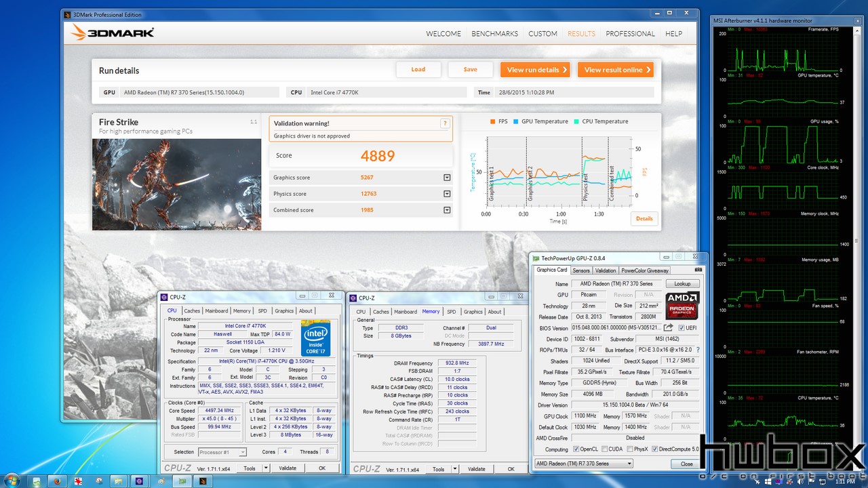Click the Windows logo tray icon
This screenshot has width=868, height=488.
(768, 482)
